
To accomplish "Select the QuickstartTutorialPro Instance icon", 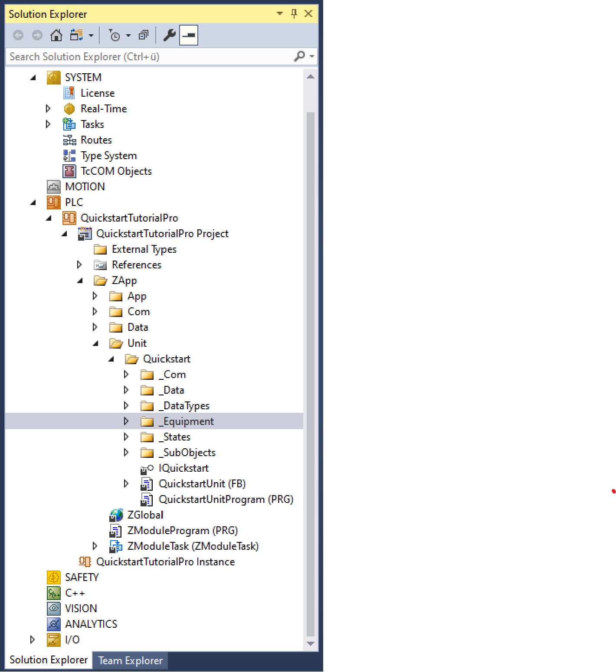I will [x=85, y=562].
